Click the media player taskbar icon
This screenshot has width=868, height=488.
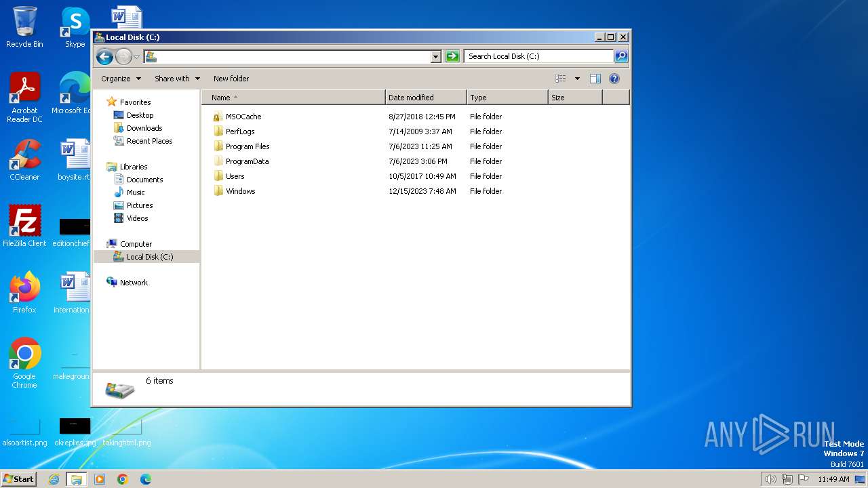tap(100, 479)
